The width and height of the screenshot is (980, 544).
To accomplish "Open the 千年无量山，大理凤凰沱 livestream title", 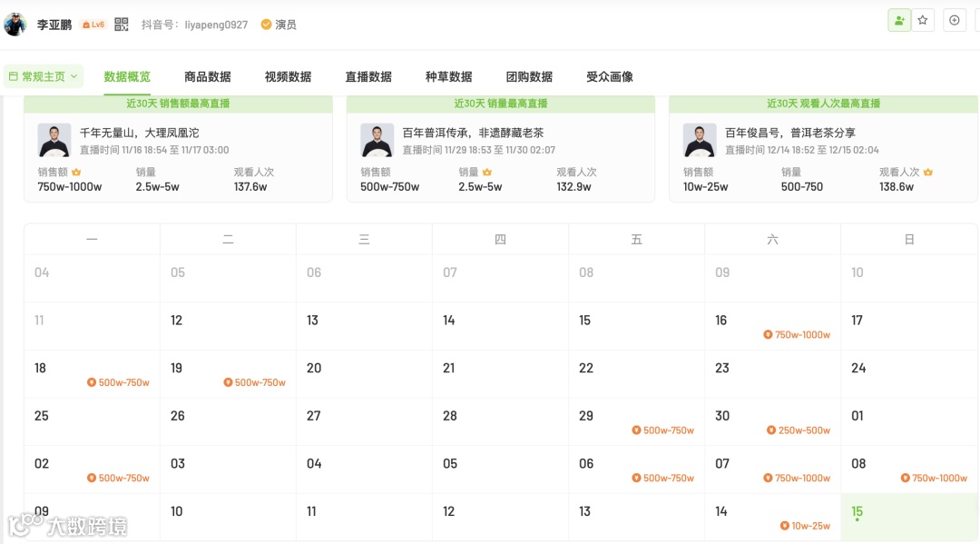I will [x=140, y=133].
